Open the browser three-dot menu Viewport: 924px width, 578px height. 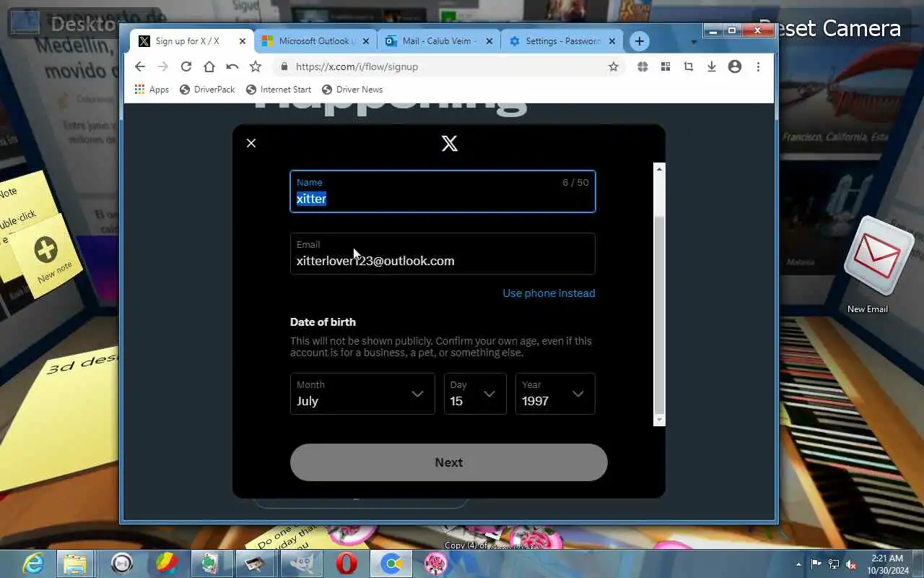click(x=758, y=66)
